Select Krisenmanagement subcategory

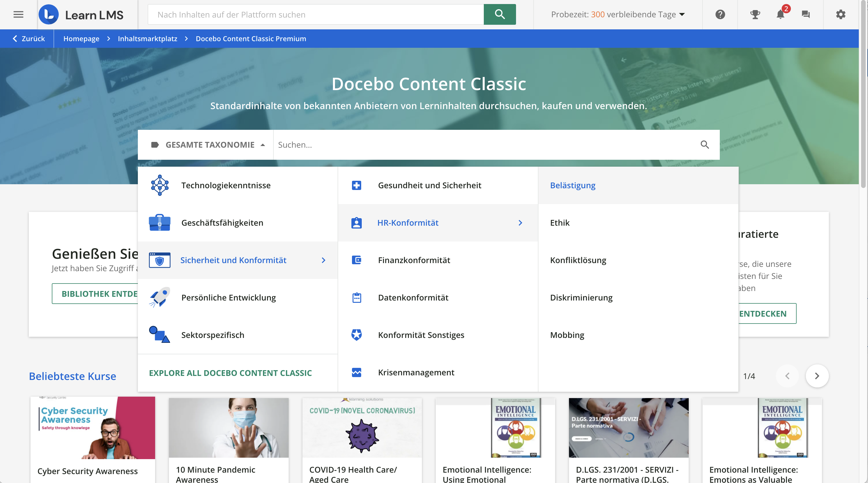pyautogui.click(x=438, y=372)
